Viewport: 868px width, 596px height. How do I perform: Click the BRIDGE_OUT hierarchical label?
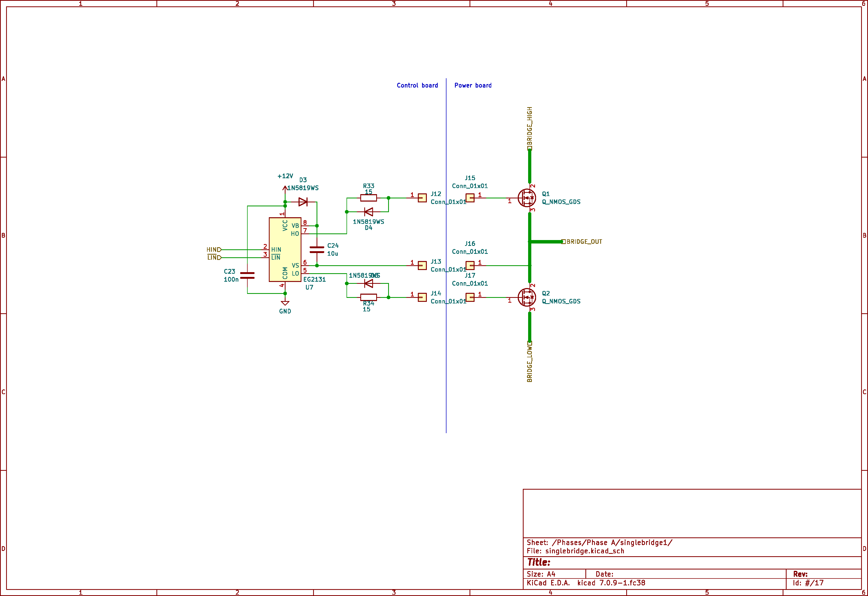584,242
